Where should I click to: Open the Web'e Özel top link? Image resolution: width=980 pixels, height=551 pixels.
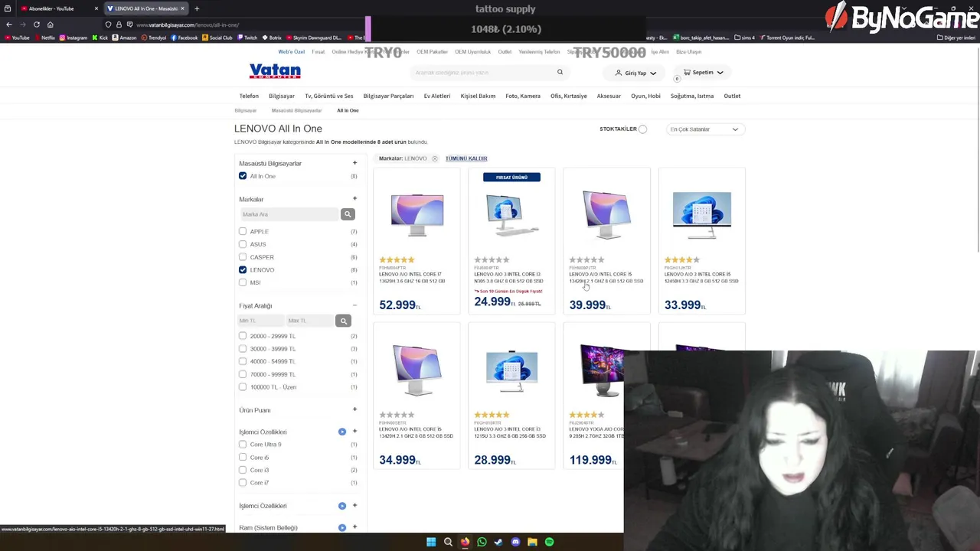[x=291, y=52]
